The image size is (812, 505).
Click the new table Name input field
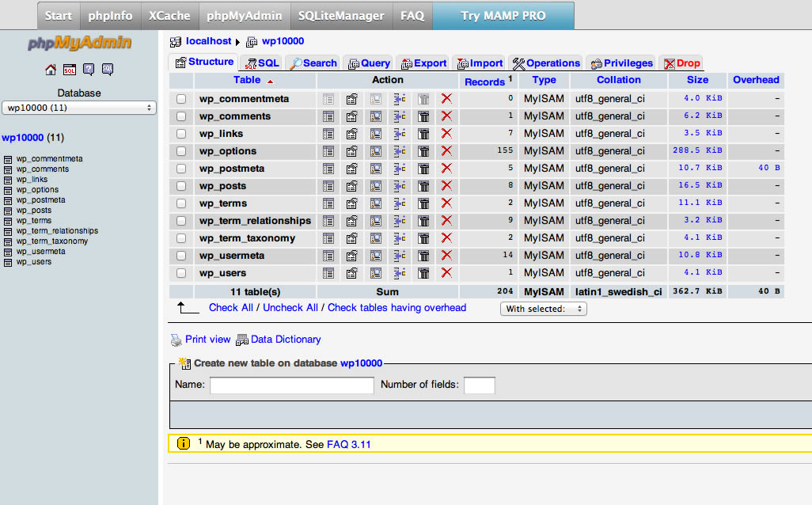[x=291, y=385]
